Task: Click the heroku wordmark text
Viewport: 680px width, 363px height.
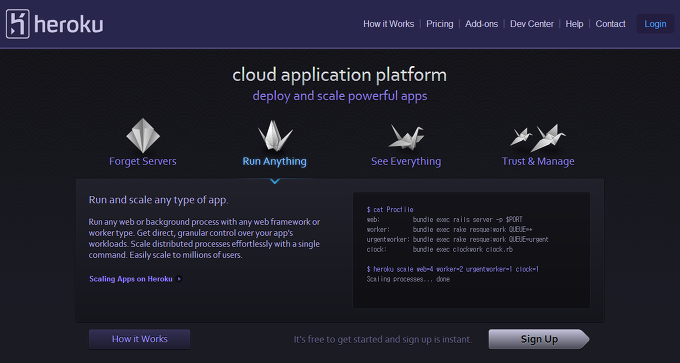Action: [69, 24]
